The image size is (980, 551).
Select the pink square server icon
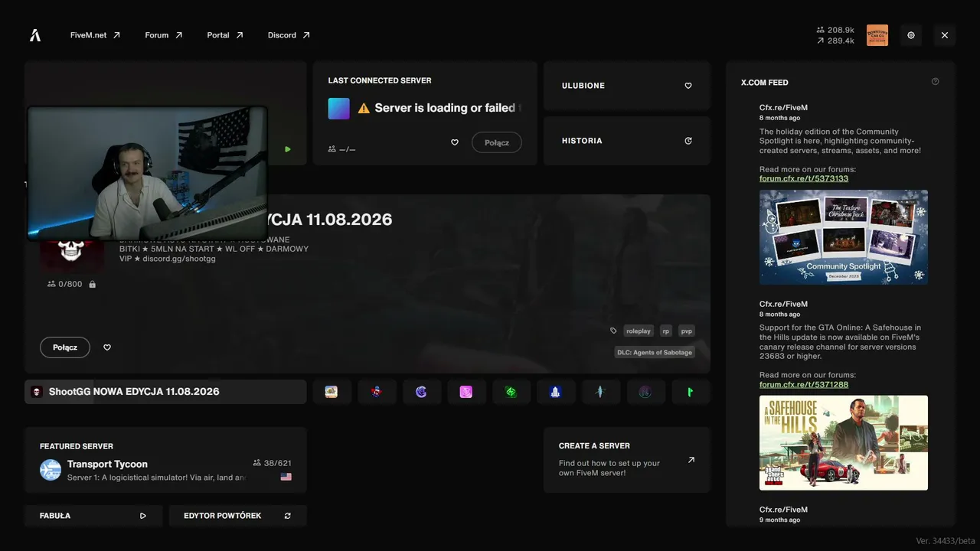466,392
